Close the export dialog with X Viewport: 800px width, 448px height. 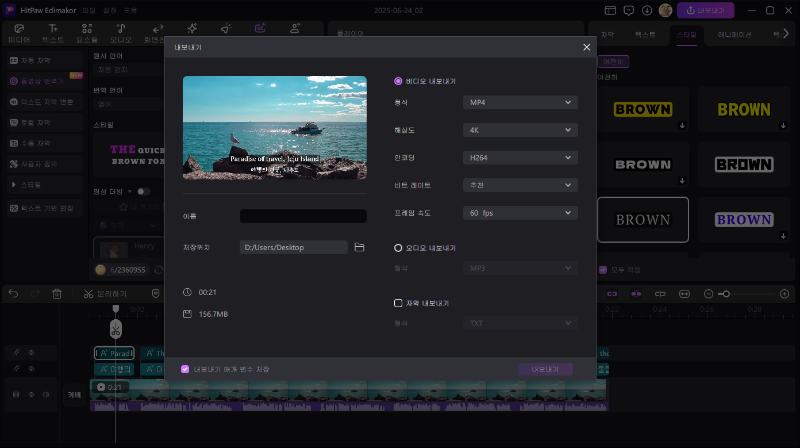[587, 47]
